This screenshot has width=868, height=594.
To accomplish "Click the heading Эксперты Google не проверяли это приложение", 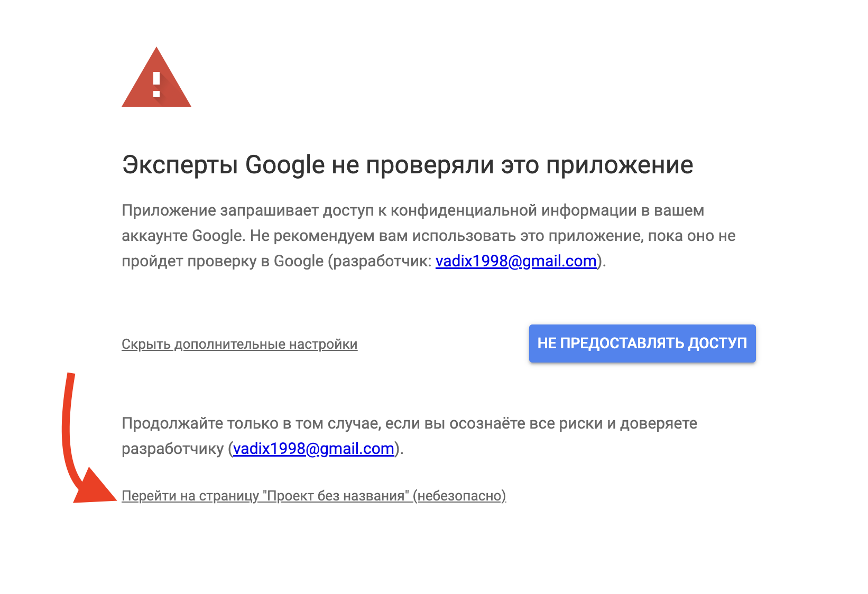I will tap(407, 165).
